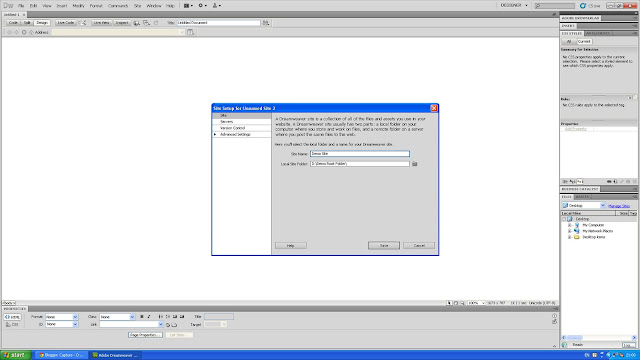Open the DESIGNER workspace switcher dropdown

pyautogui.click(x=514, y=5)
